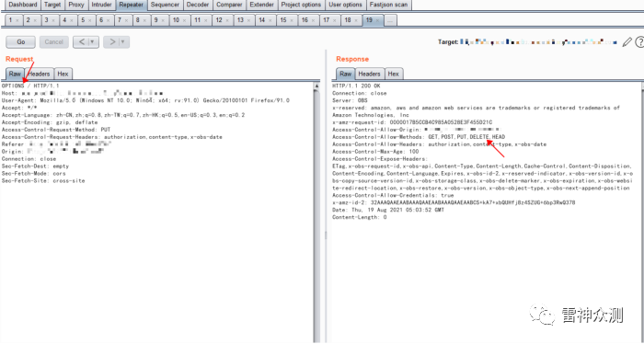Open the Fastjson scan tab

pos(388,5)
